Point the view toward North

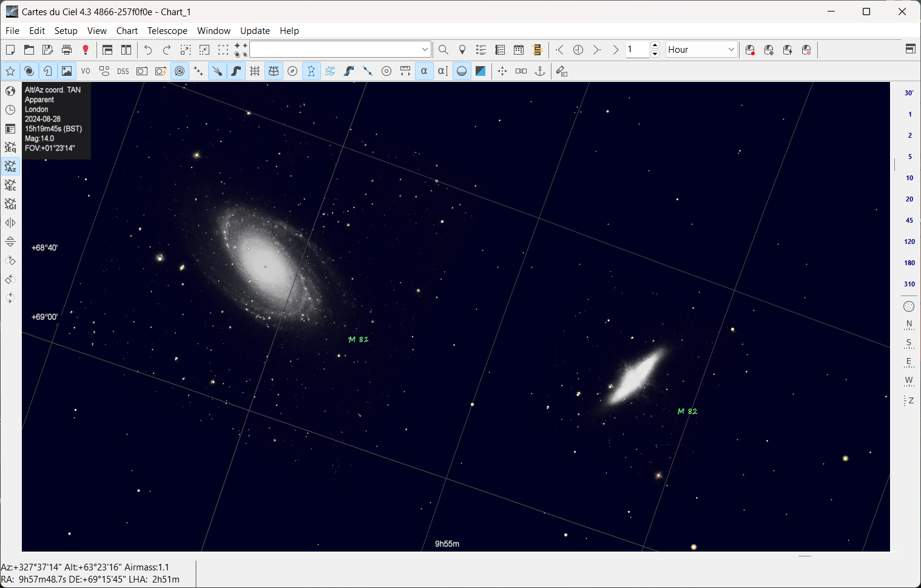[x=909, y=324]
